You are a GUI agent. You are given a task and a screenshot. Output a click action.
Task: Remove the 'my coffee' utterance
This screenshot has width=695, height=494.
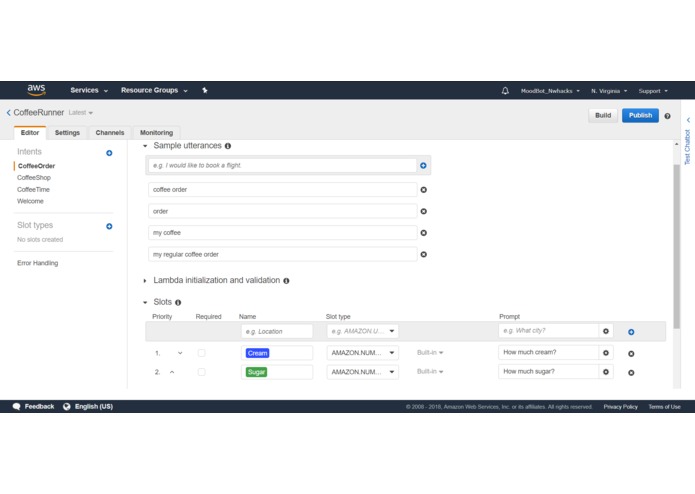click(x=423, y=233)
